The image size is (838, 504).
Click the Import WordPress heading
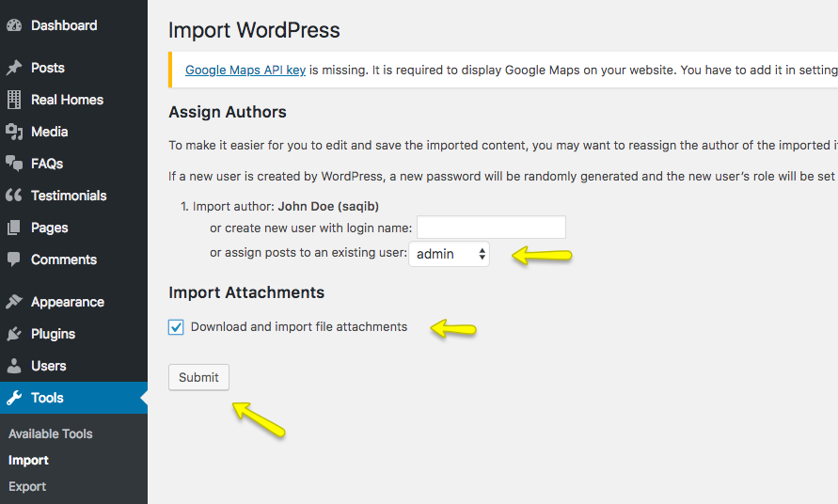coord(254,30)
